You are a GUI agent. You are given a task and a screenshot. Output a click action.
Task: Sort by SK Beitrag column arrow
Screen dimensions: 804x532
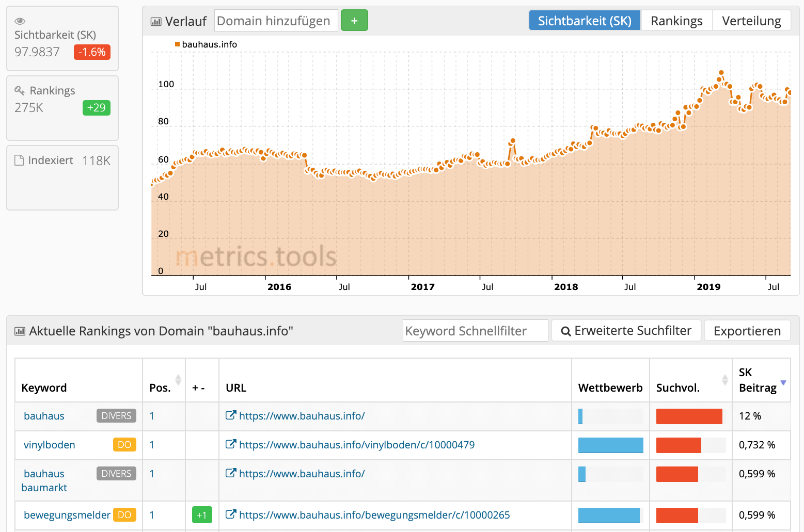tap(783, 382)
